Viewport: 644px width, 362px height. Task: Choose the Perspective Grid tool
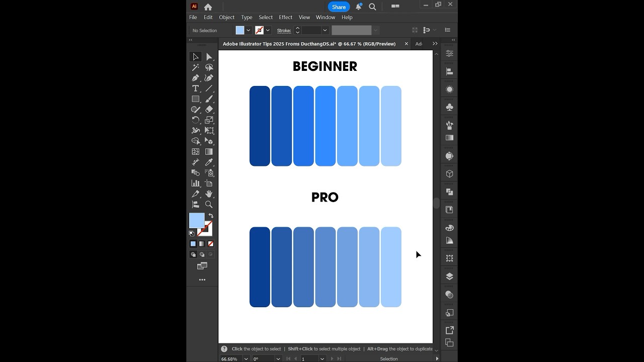tap(209, 141)
